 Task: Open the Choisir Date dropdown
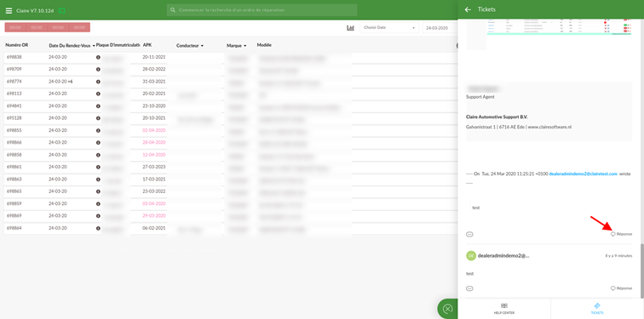coord(388,28)
